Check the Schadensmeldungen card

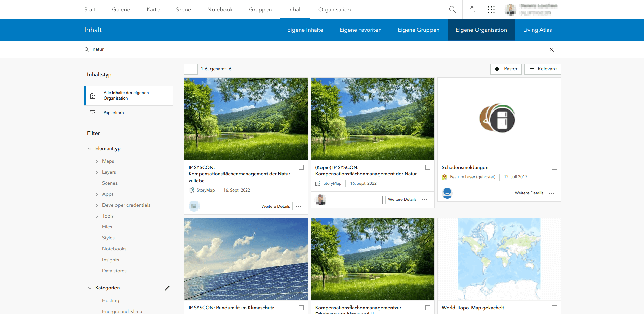(554, 167)
